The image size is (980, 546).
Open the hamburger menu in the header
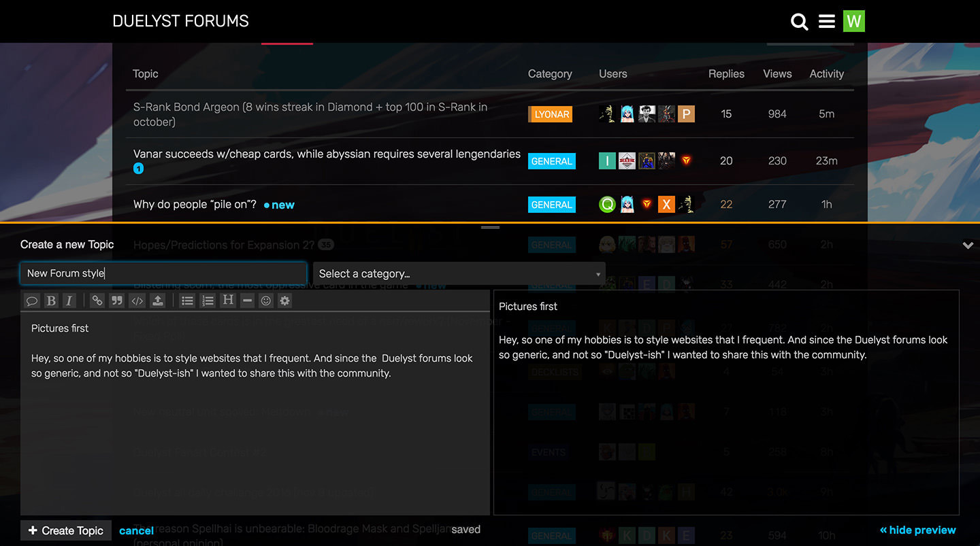tap(827, 22)
